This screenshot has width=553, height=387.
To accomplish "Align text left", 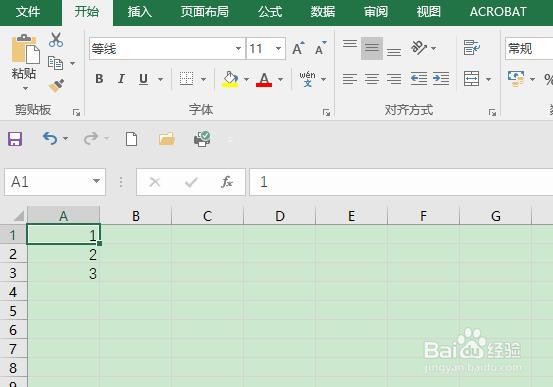I will [x=350, y=79].
